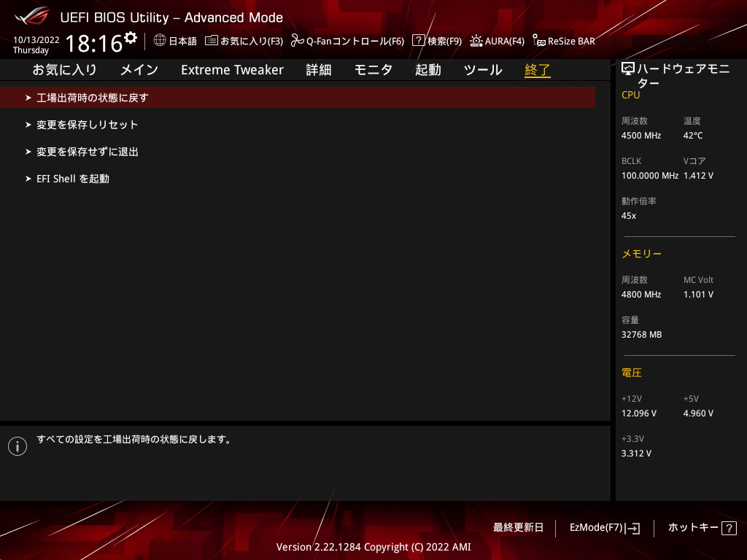Switch to モニタ tab
Image resolution: width=747 pixels, height=560 pixels.
[x=373, y=69]
